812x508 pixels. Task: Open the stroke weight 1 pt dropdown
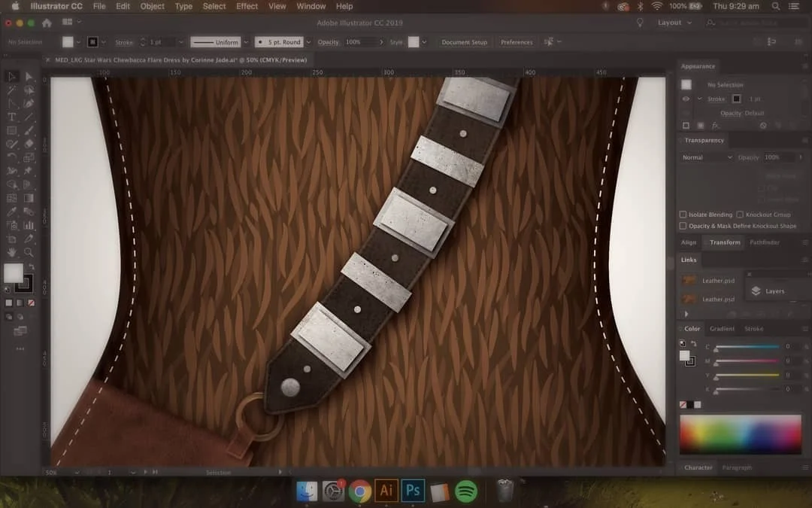point(180,42)
